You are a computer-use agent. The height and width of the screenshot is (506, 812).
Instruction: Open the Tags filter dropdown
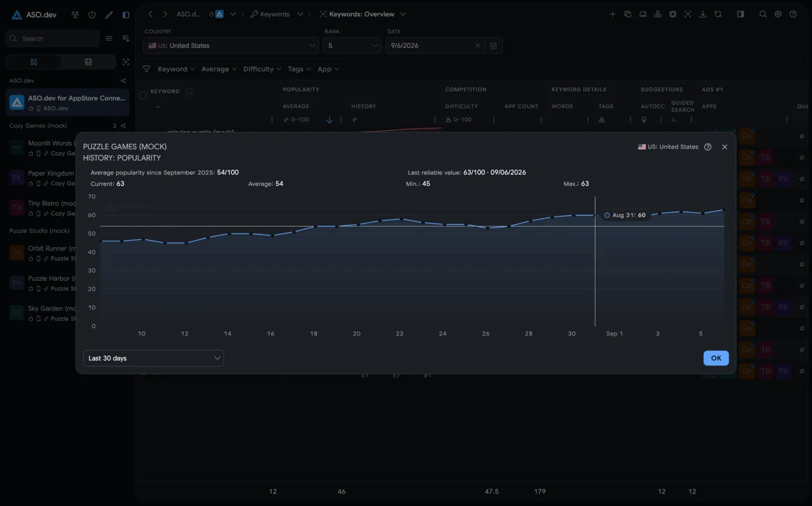point(299,69)
